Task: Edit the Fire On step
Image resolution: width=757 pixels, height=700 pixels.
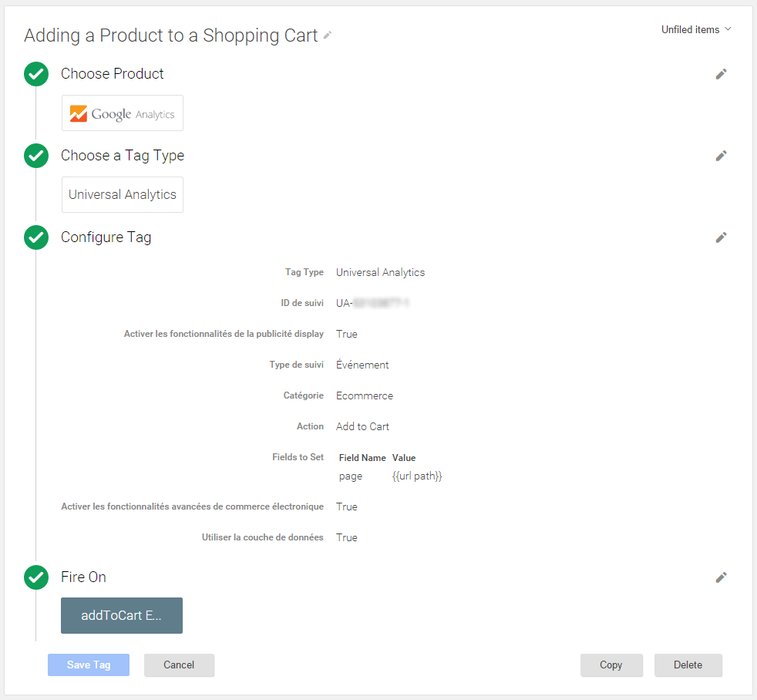Action: pyautogui.click(x=721, y=577)
